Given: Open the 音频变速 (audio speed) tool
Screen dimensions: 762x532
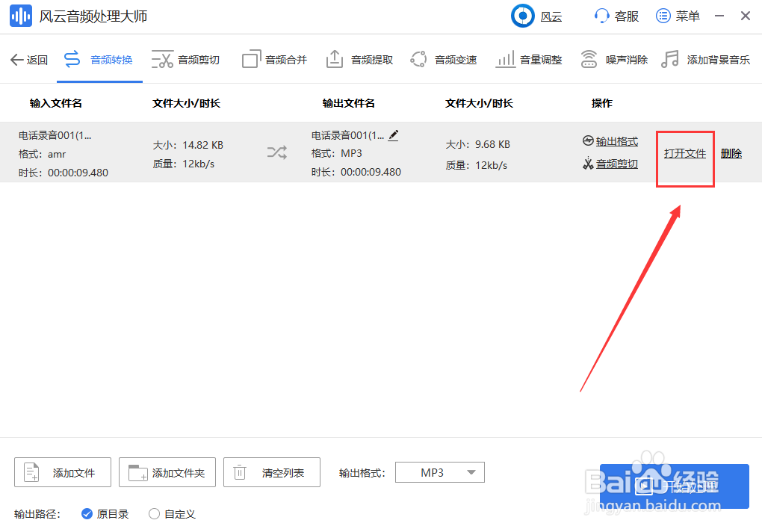Looking at the screenshot, I should click(x=444, y=59).
